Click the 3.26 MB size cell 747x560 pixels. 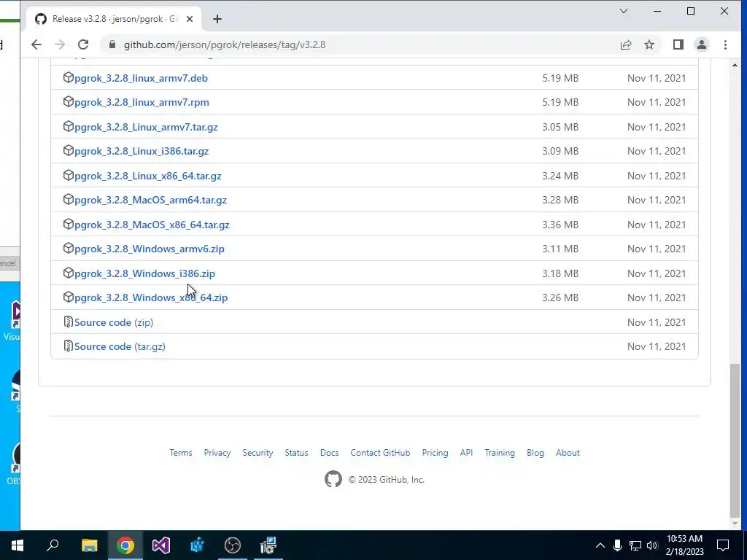point(560,297)
